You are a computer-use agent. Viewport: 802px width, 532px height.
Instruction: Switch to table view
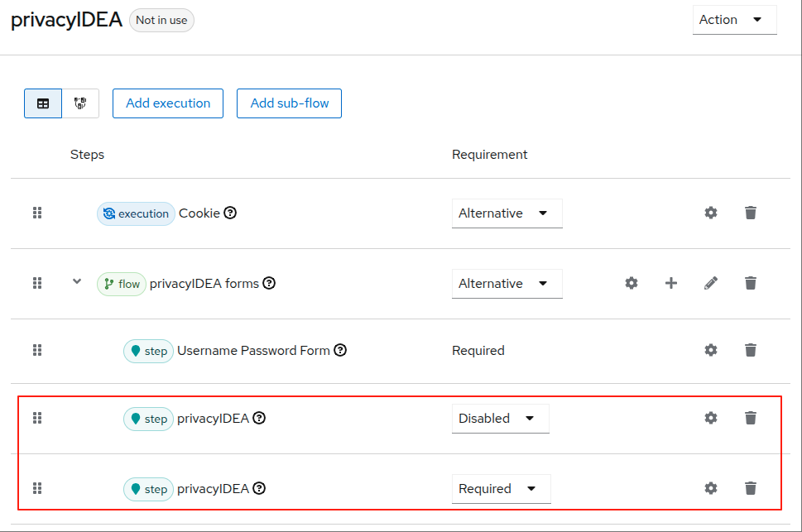(43, 103)
